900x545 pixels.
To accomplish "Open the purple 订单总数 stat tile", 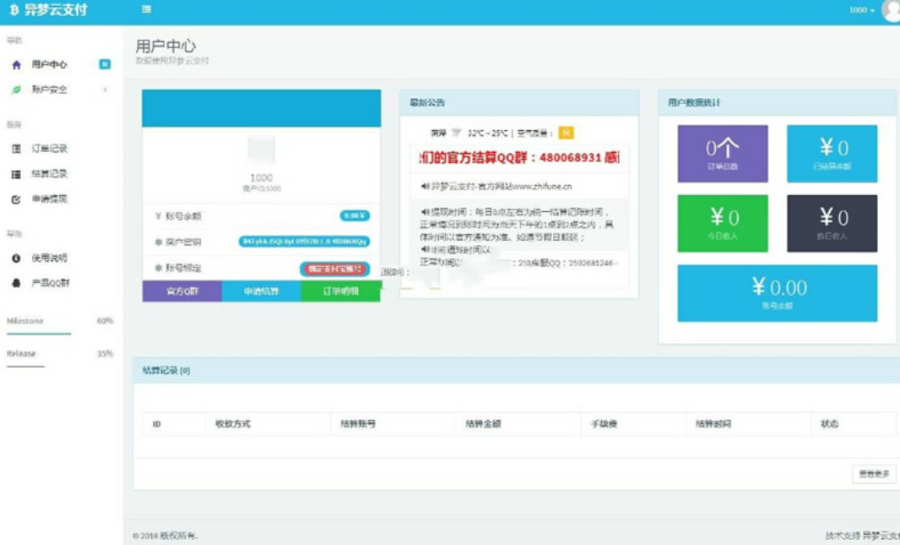I will pyautogui.click(x=722, y=154).
